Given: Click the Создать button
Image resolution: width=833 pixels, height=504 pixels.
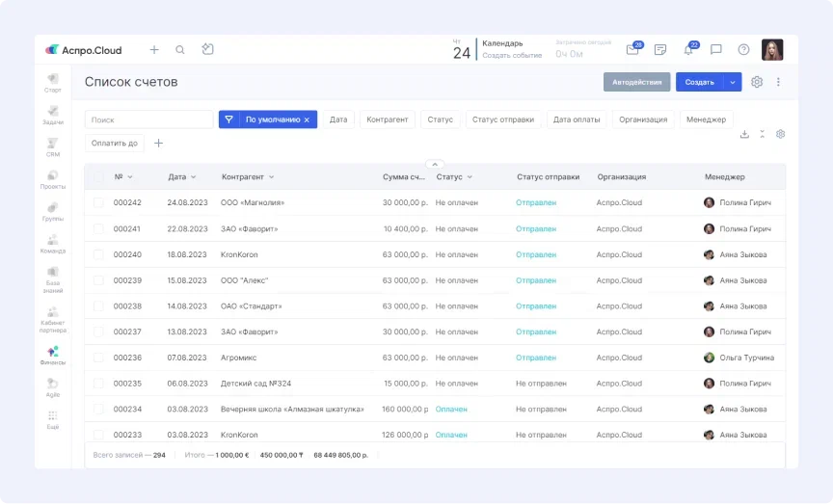Looking at the screenshot, I should click(x=700, y=82).
